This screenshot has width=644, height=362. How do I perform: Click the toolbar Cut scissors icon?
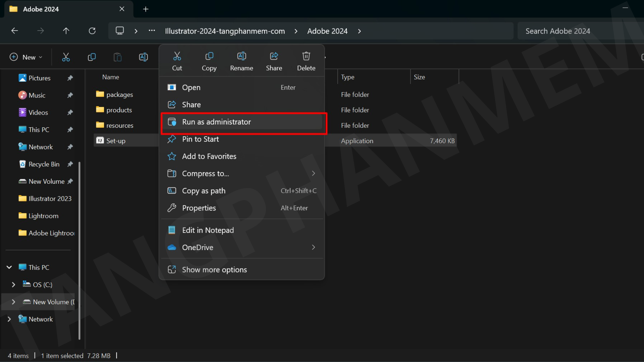point(66,57)
